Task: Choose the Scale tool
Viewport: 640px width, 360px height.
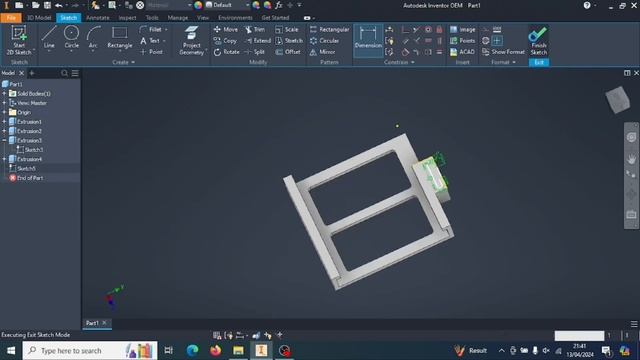Action: tap(287, 29)
